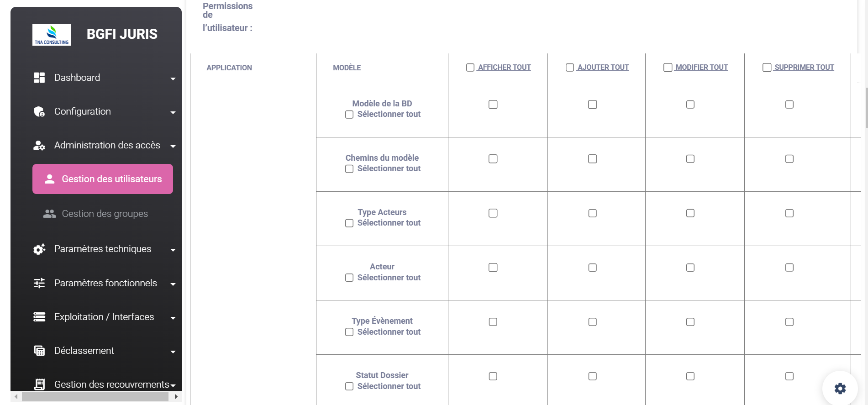Image resolution: width=868 pixels, height=405 pixels.
Task: Click the MODÈLE column header link
Action: (x=347, y=68)
